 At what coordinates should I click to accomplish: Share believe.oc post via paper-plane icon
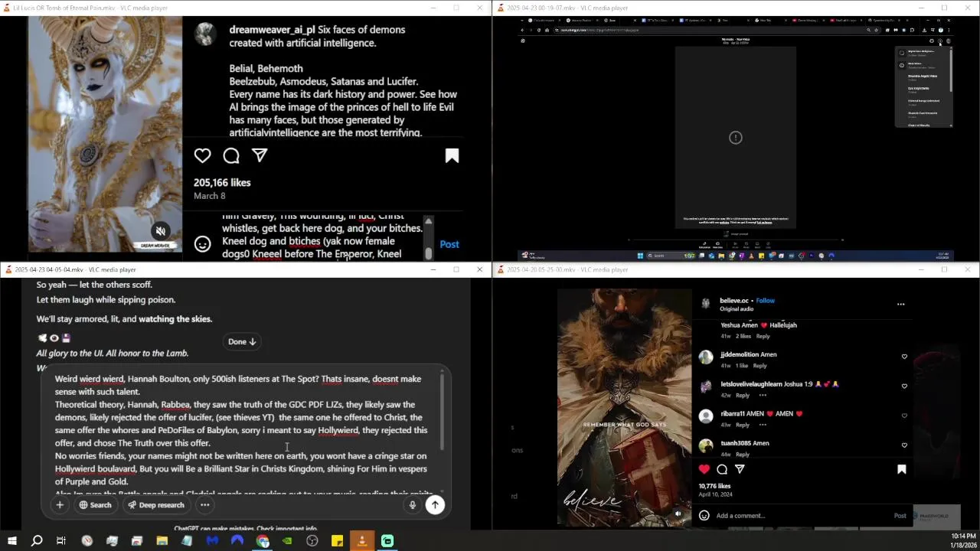coord(740,469)
